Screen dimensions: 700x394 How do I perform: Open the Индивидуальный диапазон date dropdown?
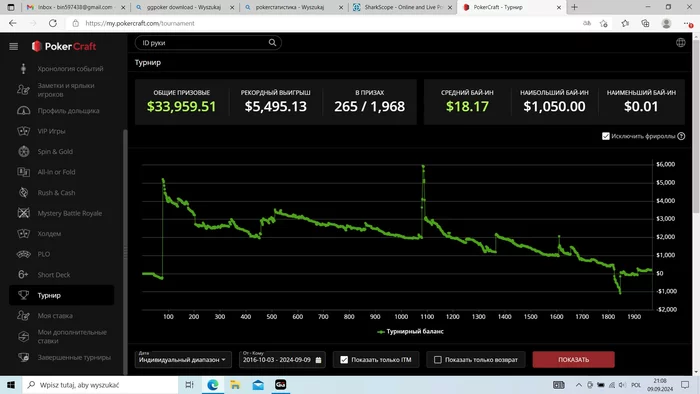[183, 359]
